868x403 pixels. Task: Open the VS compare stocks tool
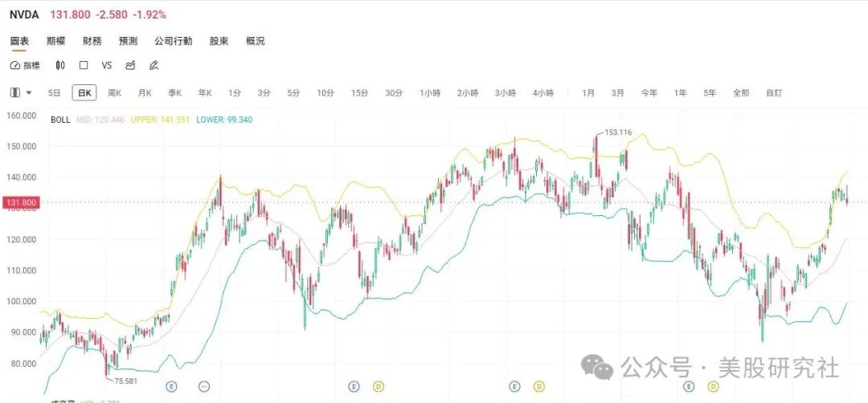(x=107, y=65)
